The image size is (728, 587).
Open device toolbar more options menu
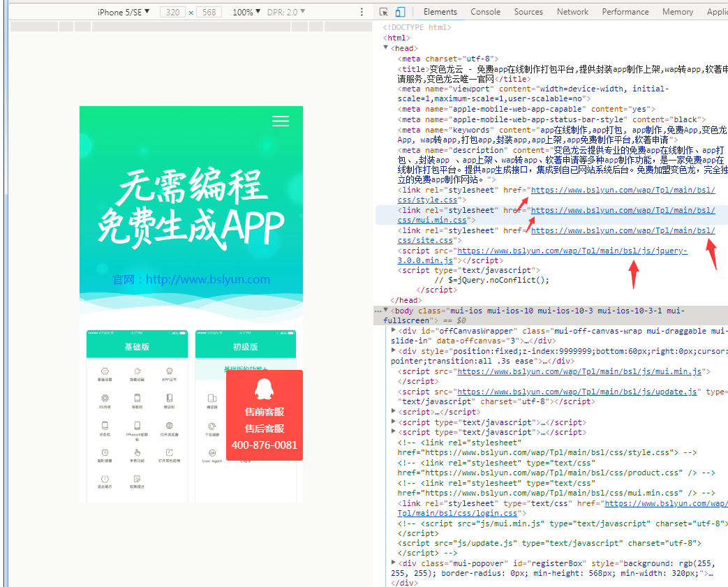362,12
